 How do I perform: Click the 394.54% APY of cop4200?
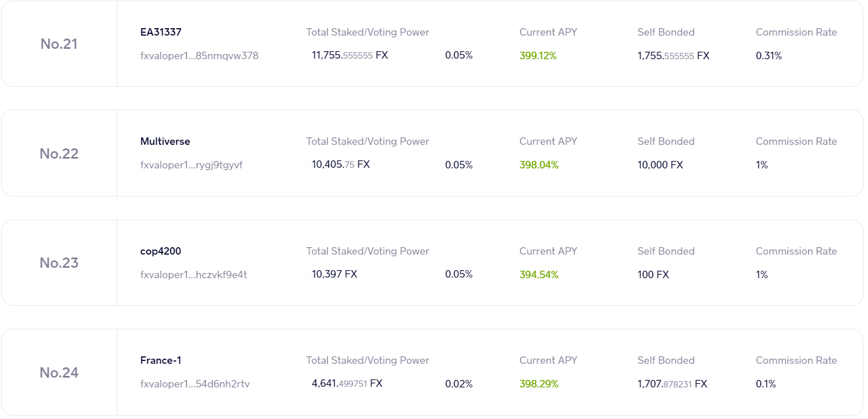(539, 275)
